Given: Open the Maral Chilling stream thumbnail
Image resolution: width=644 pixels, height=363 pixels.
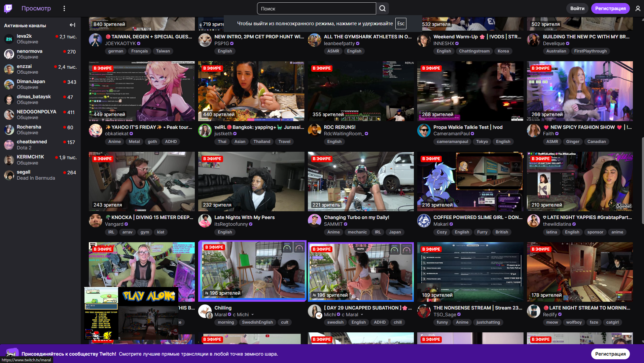Looking at the screenshot, I should click(x=252, y=271).
